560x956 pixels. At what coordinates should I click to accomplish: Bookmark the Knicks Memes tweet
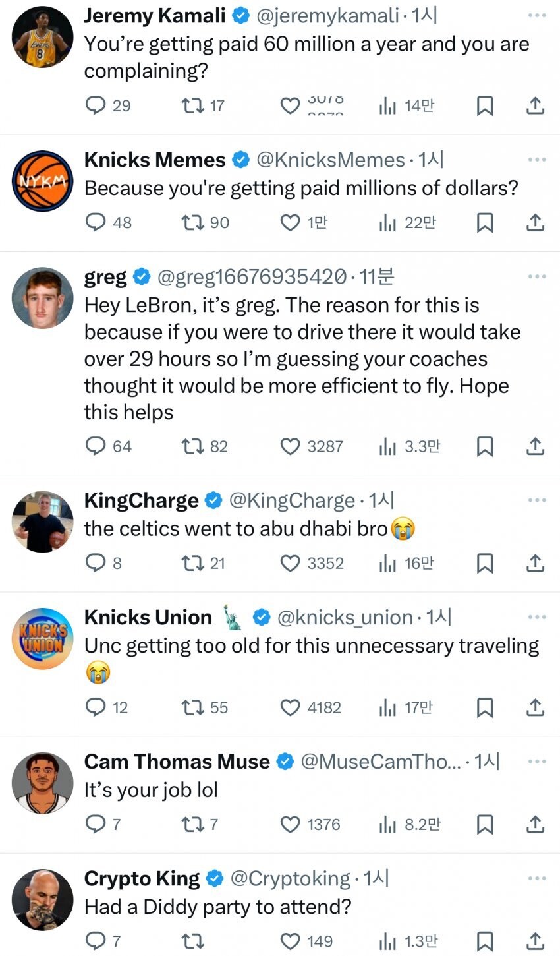point(485,223)
